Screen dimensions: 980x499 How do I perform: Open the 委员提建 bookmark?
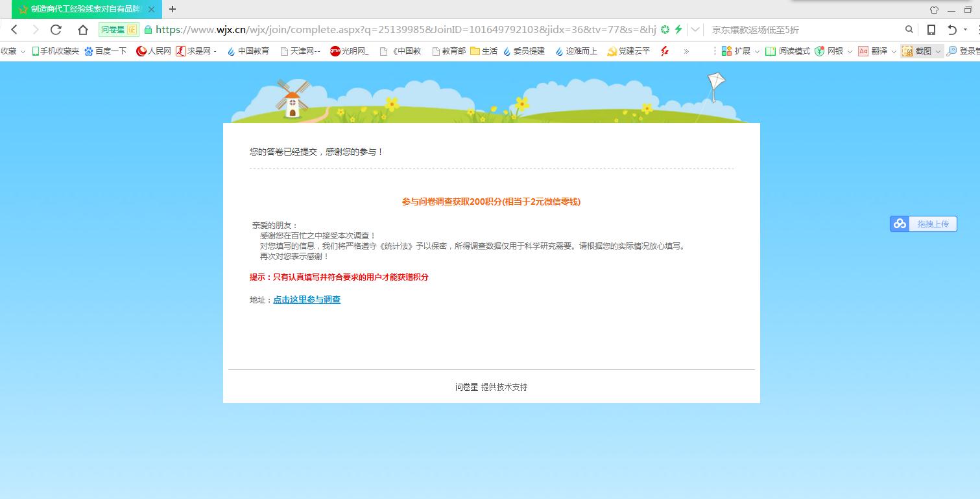[524, 51]
